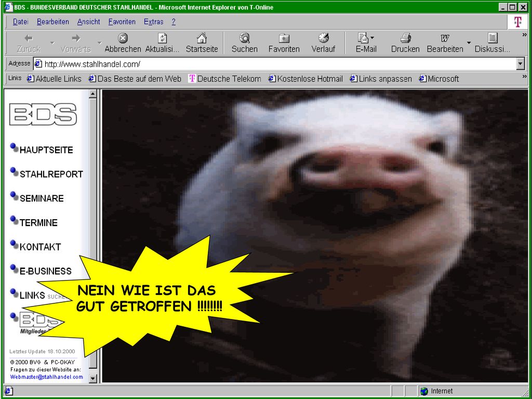Open SEMINARE in the sidebar

click(x=42, y=198)
